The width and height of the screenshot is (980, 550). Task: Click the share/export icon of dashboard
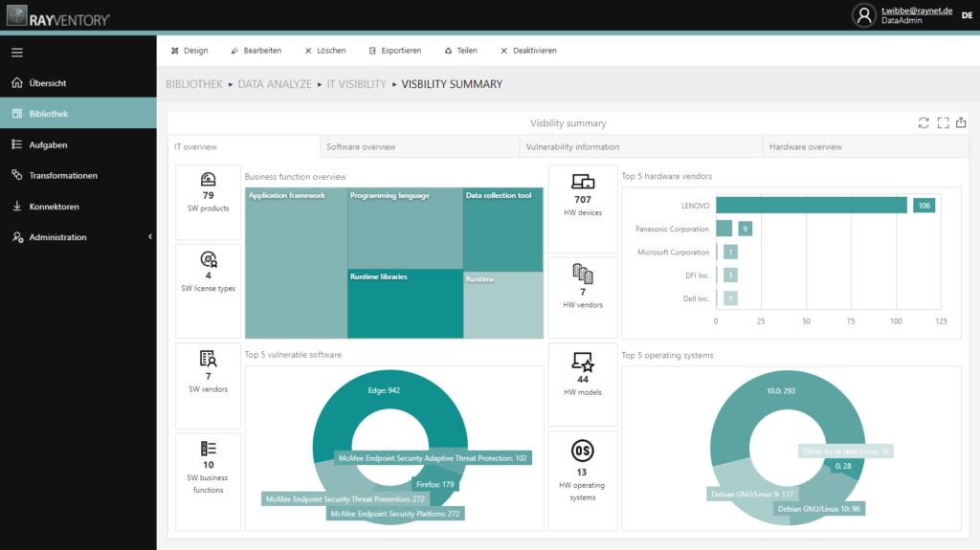[961, 122]
